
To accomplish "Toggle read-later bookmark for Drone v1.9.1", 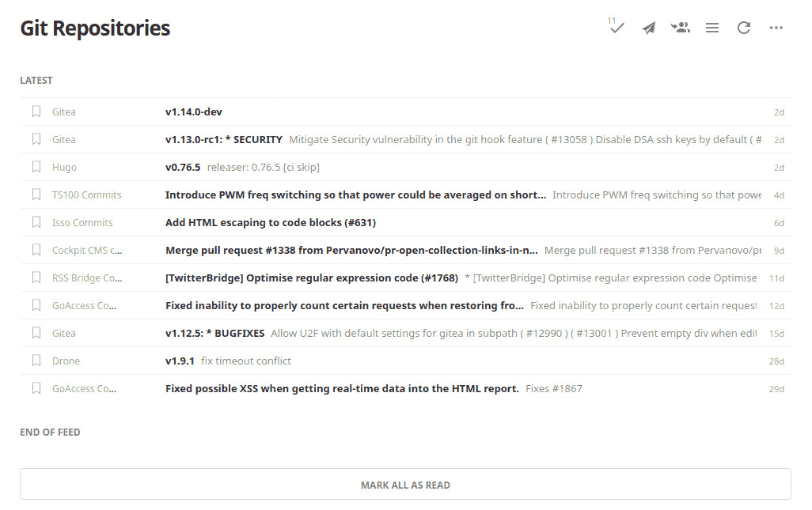I will point(36,361).
